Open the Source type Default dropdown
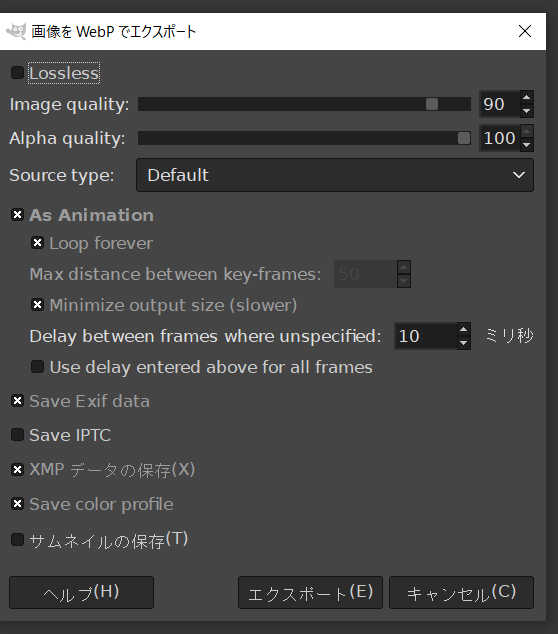Screen dimensions: 558x634 335,175
